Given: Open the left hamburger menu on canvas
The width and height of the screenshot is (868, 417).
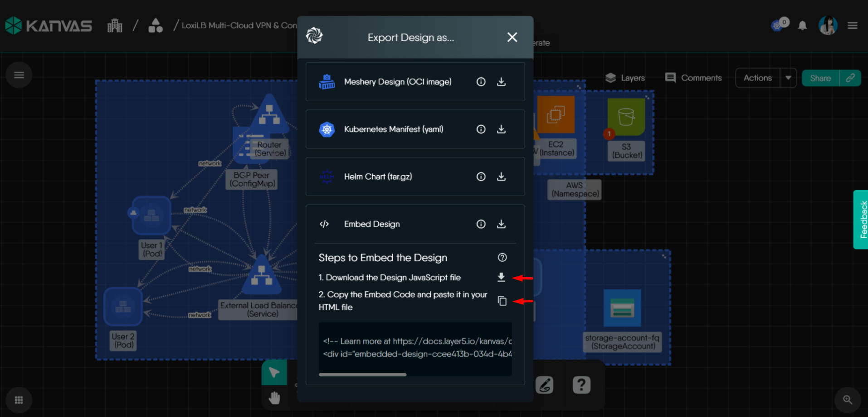Looking at the screenshot, I should coord(19,75).
